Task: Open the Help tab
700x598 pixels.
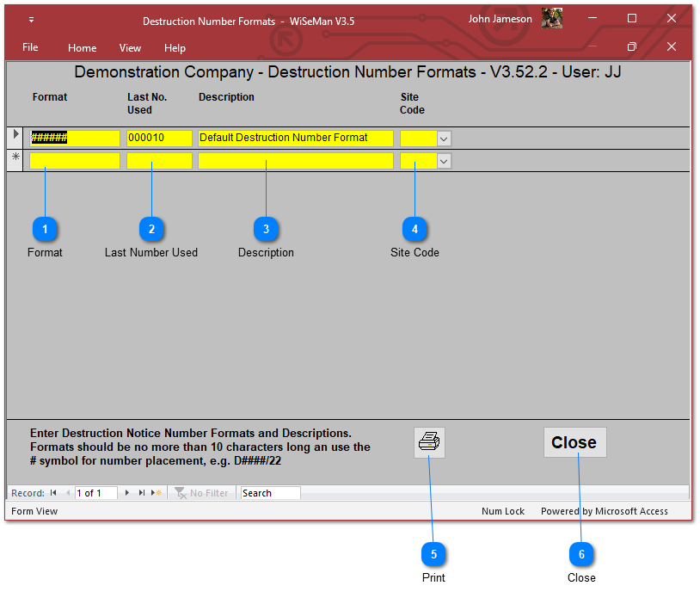Action: click(175, 48)
